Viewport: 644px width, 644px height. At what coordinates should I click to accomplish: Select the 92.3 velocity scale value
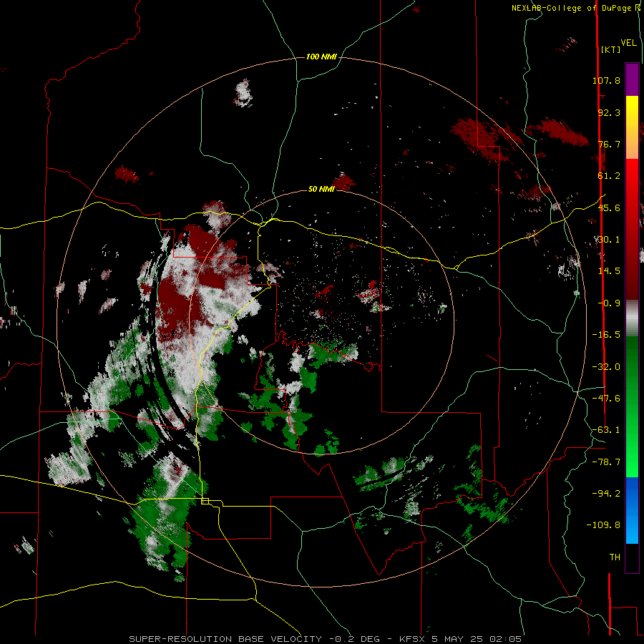[x=609, y=112]
